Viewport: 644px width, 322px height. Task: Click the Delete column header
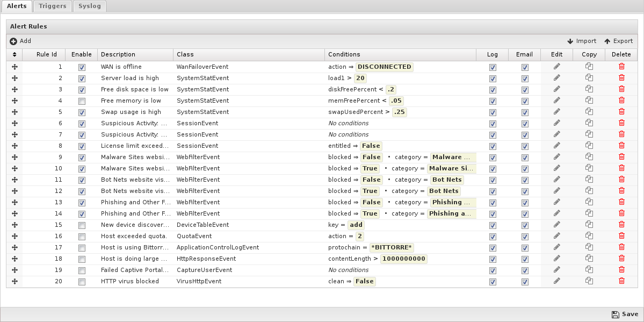click(x=621, y=54)
